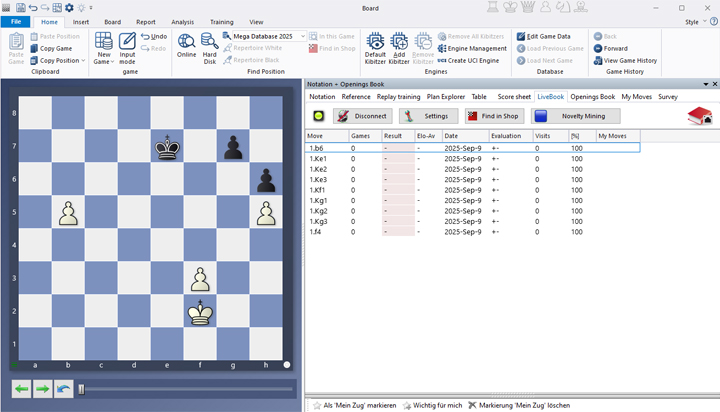Click the green forward arrow below the board
This screenshot has width=720, height=412.
[x=42, y=388]
